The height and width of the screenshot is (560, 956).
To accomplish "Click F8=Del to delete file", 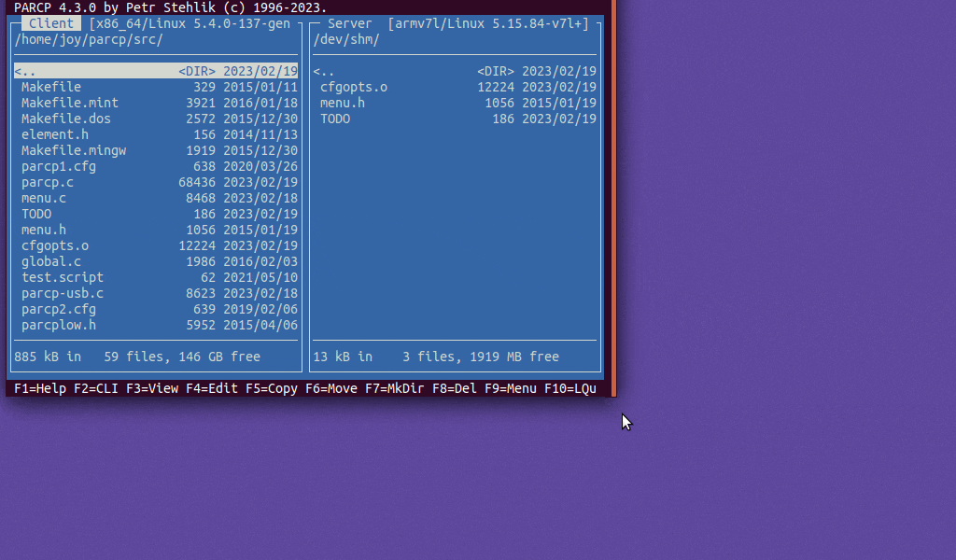I will pyautogui.click(x=451, y=388).
